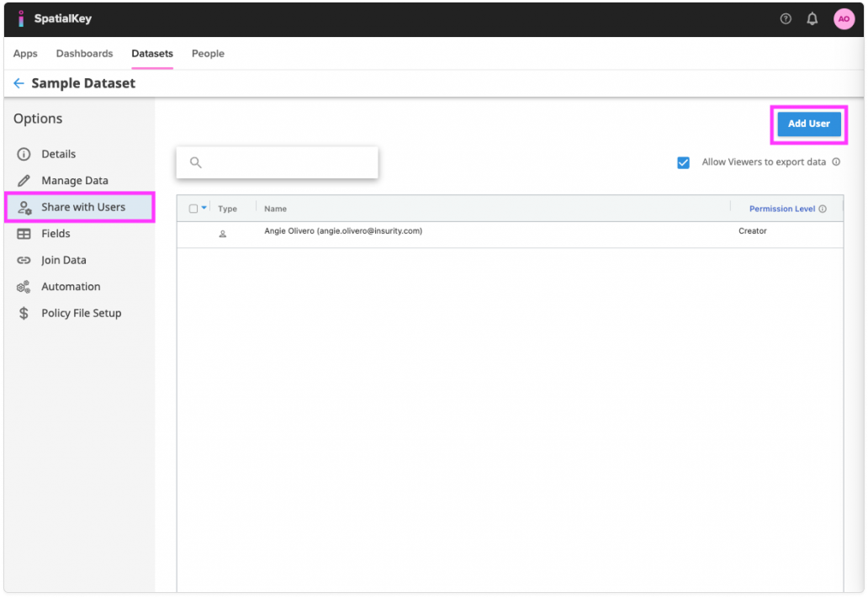
Task: Open the AO user avatar menu
Action: [x=843, y=19]
